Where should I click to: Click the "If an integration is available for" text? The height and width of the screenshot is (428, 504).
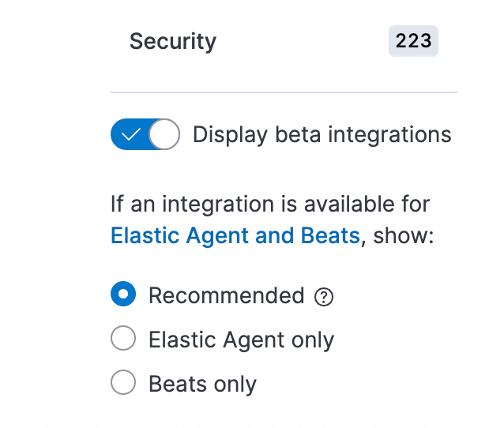(270, 204)
